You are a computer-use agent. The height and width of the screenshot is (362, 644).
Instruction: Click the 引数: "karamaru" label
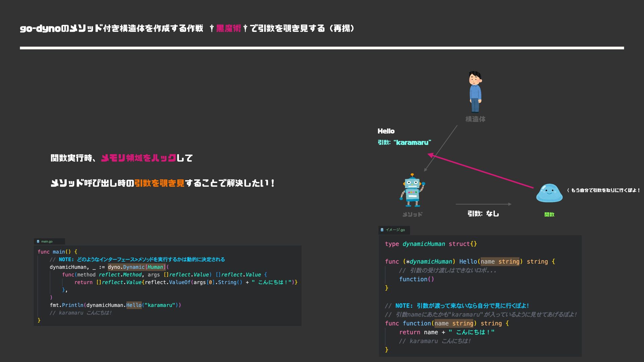pyautogui.click(x=405, y=142)
